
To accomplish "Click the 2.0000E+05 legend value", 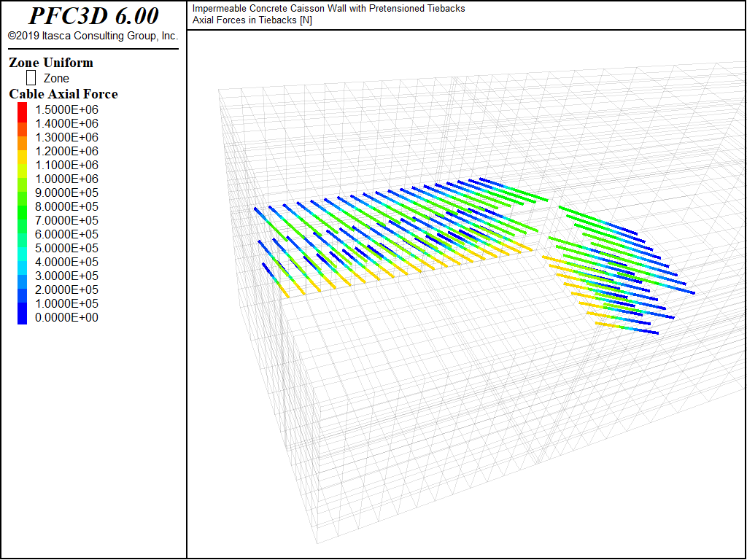I will (x=66, y=289).
